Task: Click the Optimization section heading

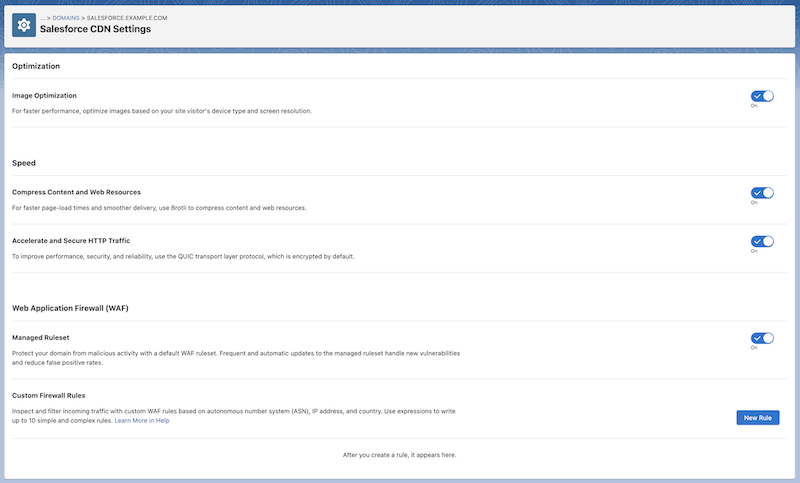Action: [36, 66]
